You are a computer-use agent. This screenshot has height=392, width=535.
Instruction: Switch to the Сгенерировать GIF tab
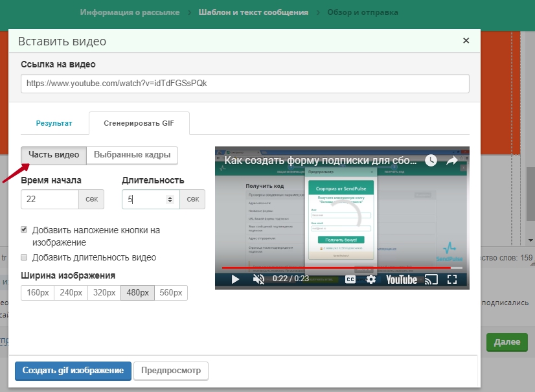click(x=139, y=123)
